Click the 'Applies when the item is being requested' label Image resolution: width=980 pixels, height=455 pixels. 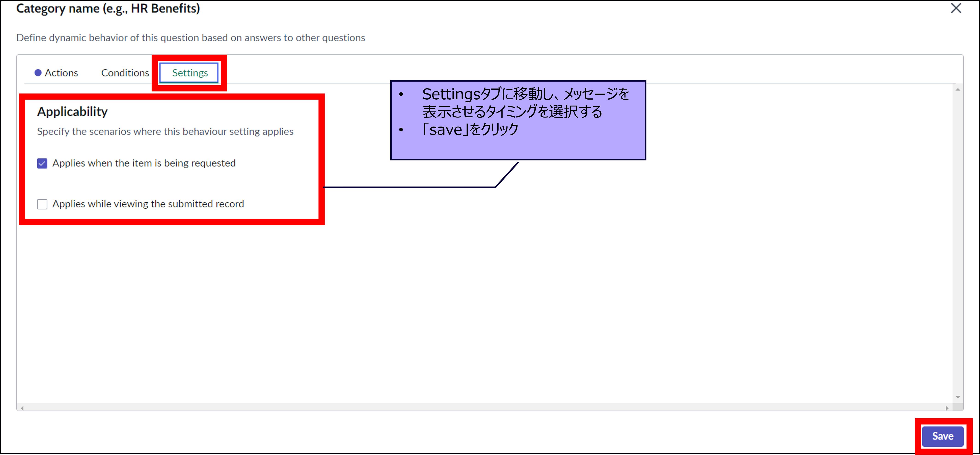pyautogui.click(x=144, y=163)
